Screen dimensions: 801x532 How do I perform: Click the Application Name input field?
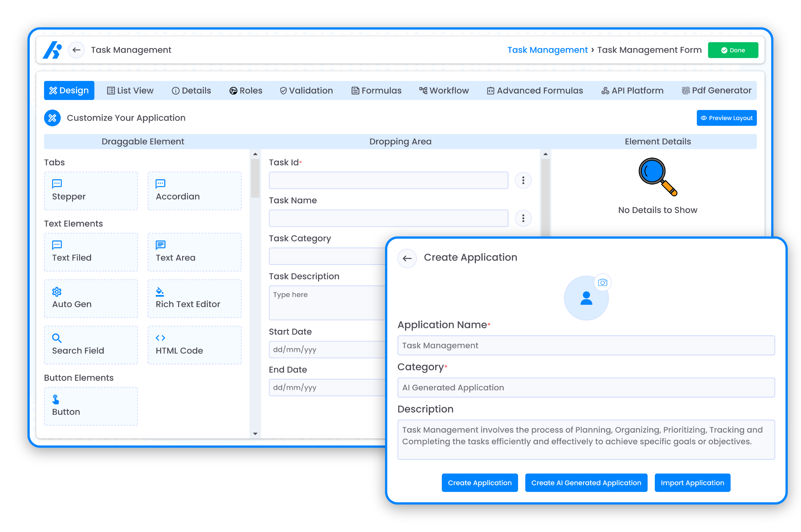click(x=586, y=345)
